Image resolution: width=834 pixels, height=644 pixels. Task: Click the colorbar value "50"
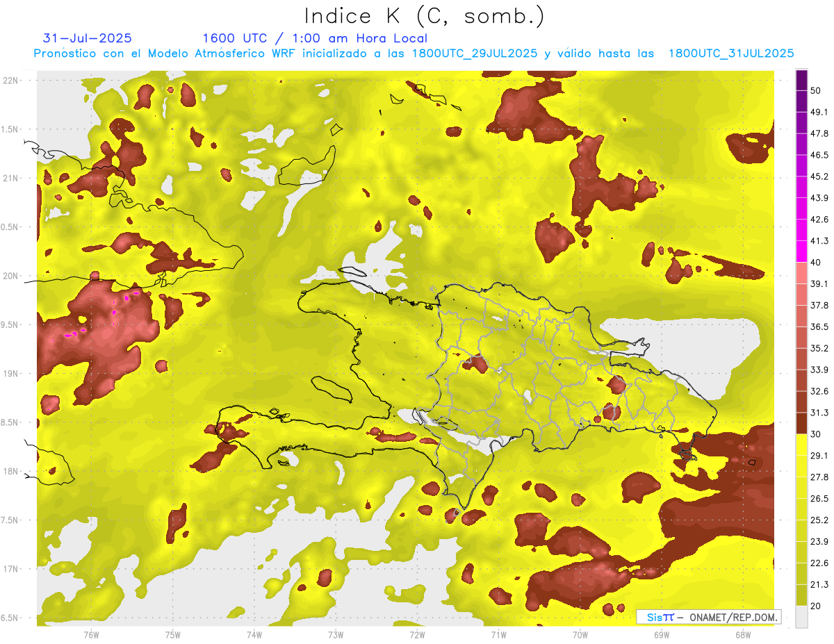816,91
